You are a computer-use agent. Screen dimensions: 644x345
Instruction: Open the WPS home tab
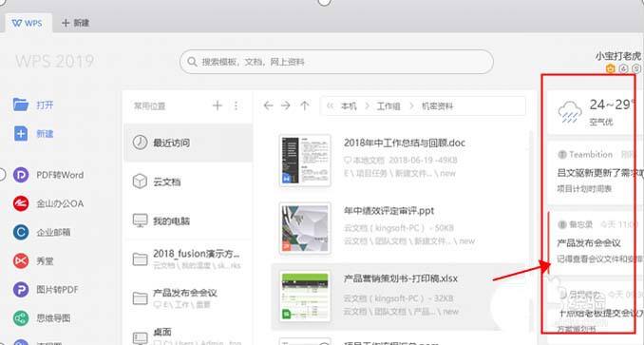click(28, 23)
